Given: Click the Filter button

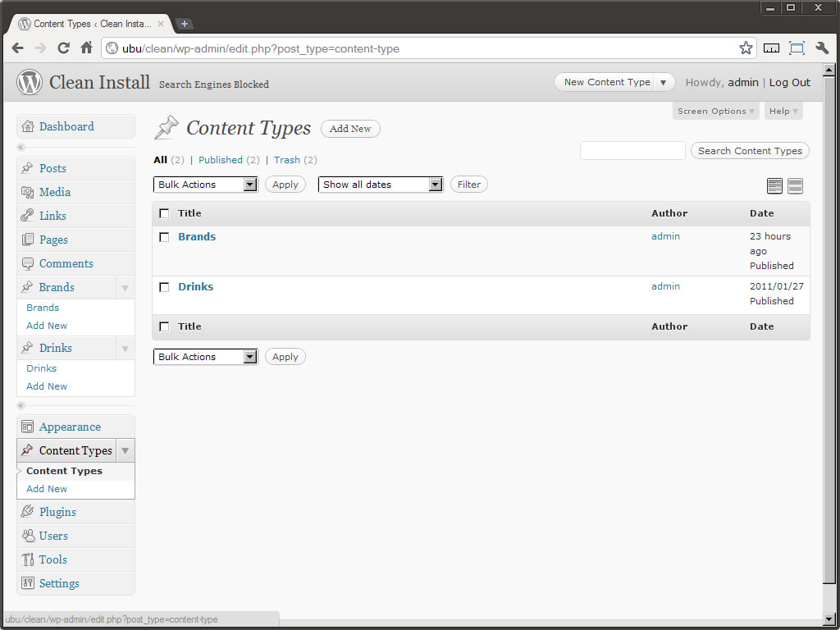Looking at the screenshot, I should click(x=468, y=185).
